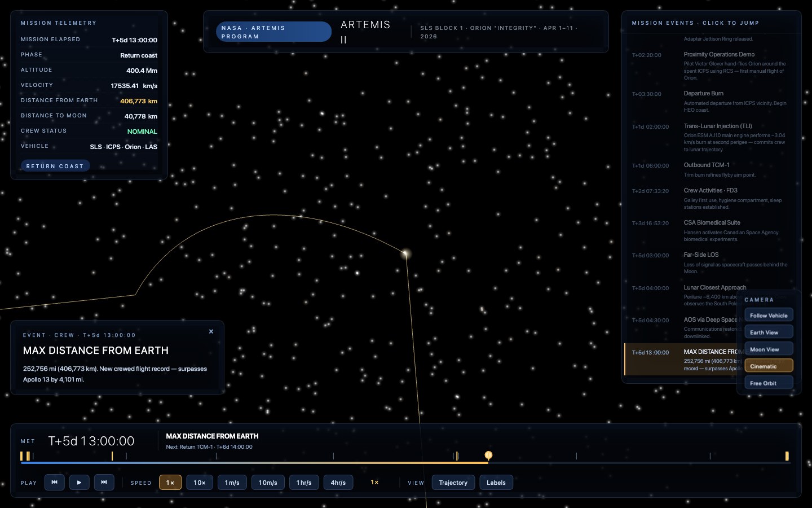812x508 pixels.
Task: Jump to Proximity Operations Demo event
Action: (x=711, y=66)
